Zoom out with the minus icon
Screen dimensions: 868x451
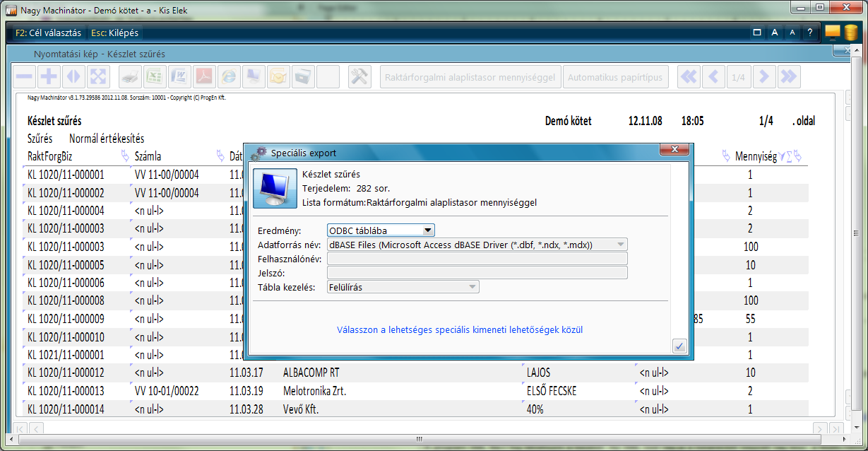(x=23, y=76)
